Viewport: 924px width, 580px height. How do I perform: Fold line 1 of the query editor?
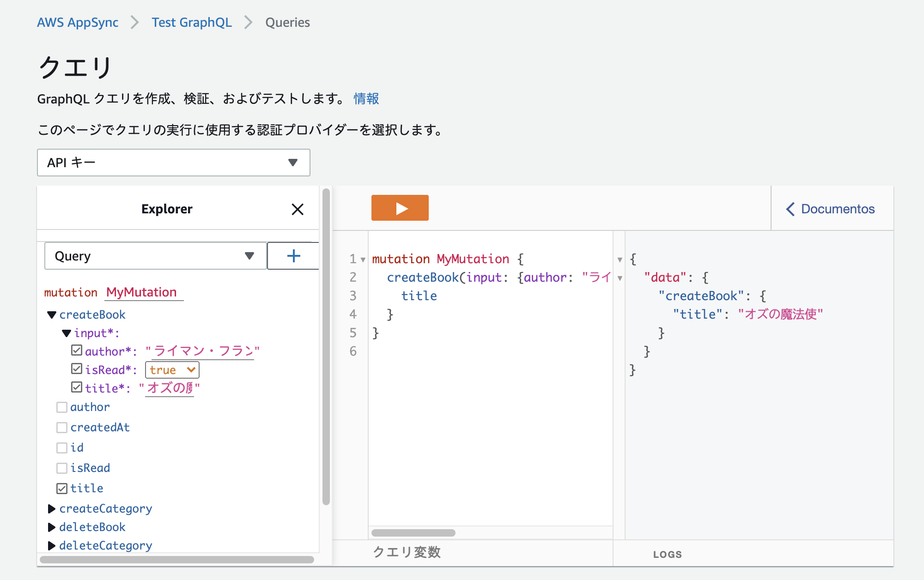click(363, 260)
